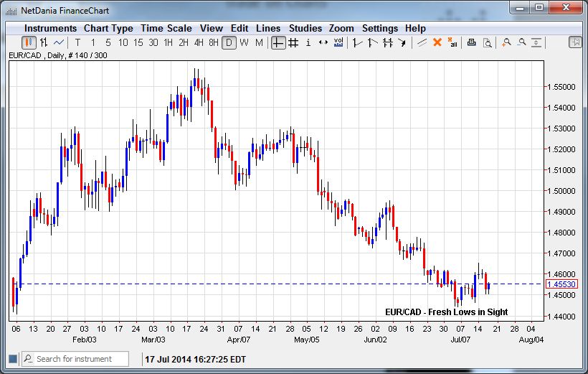Open the Edit menu
The width and height of the screenshot is (588, 374).
tap(240, 29)
